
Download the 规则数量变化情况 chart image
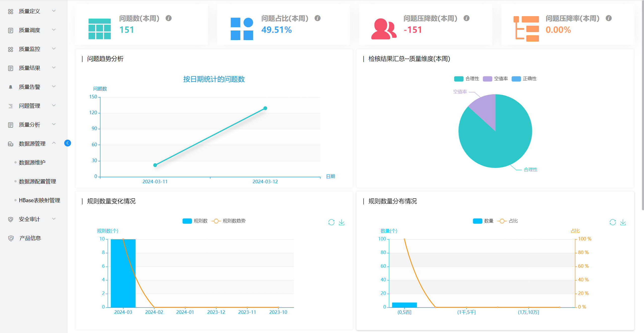342,222
